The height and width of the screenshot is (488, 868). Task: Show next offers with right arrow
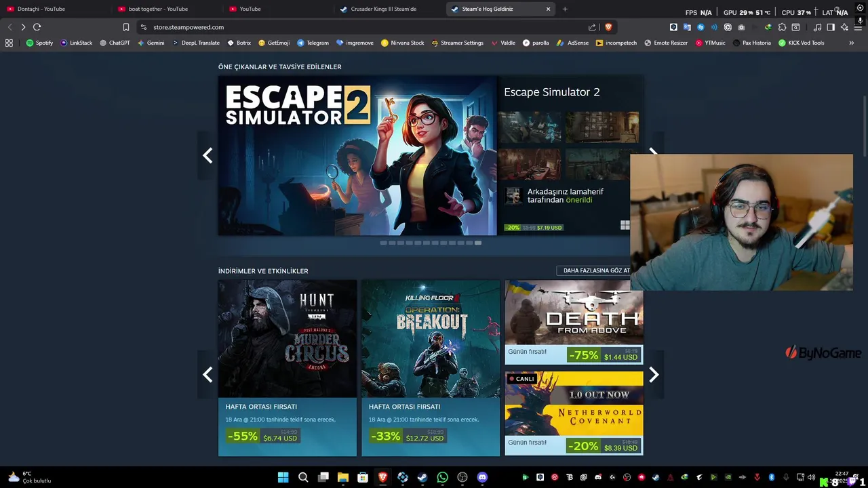click(x=654, y=375)
